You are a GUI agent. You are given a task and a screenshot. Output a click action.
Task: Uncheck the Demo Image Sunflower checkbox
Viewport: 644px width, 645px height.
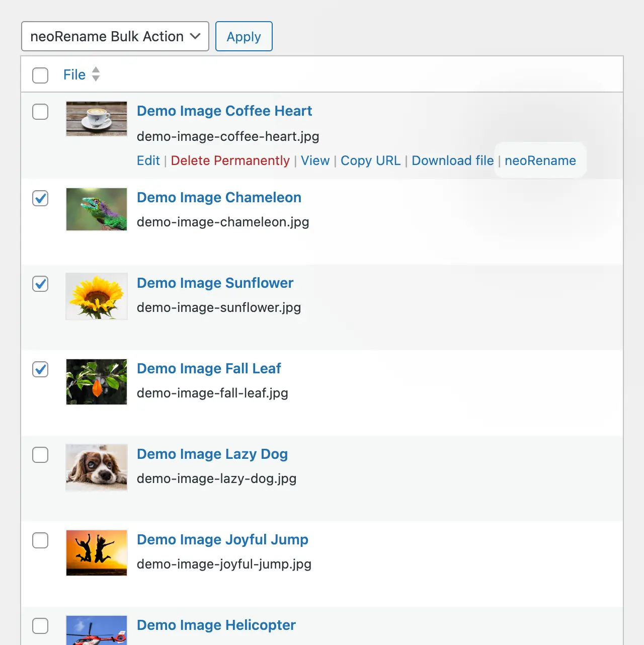click(x=40, y=284)
